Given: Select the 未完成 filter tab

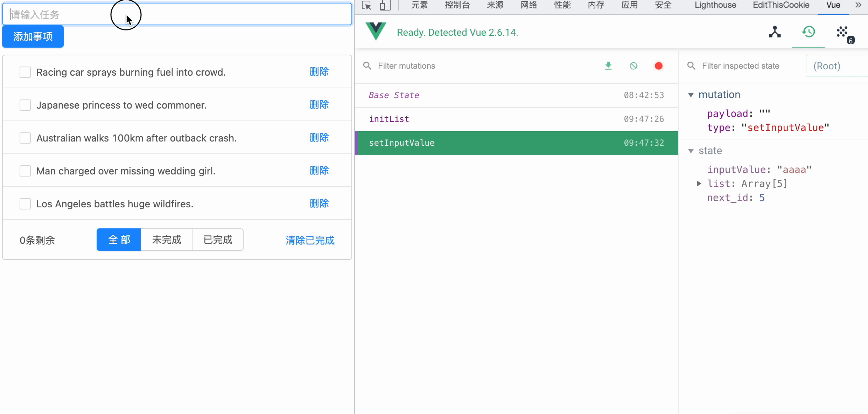Looking at the screenshot, I should [x=166, y=240].
